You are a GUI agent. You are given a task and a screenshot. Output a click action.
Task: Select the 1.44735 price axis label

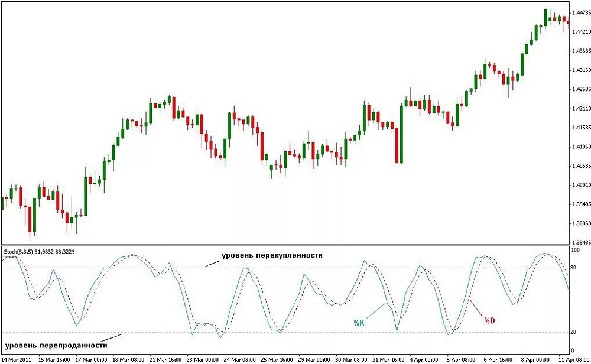tap(582, 13)
